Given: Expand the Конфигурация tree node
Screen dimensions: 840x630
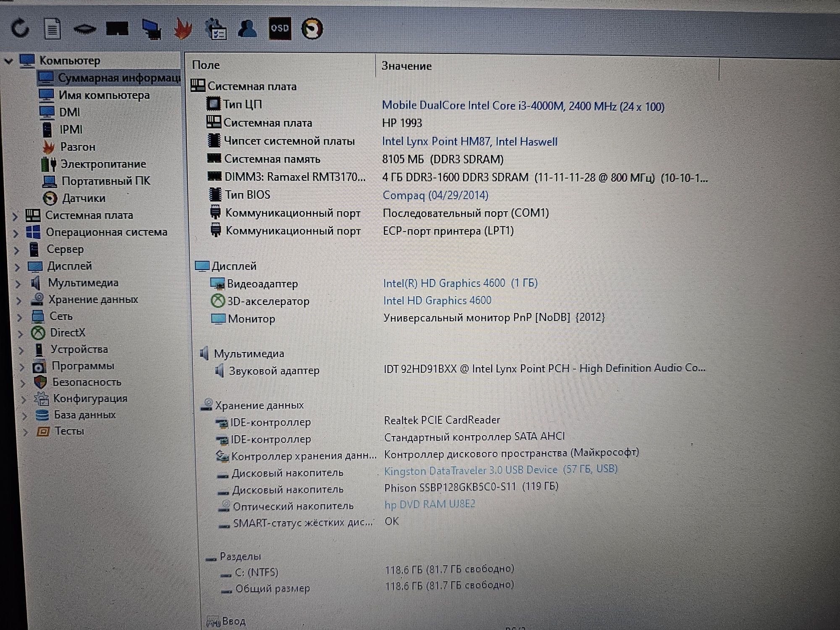Looking at the screenshot, I should click(24, 399).
